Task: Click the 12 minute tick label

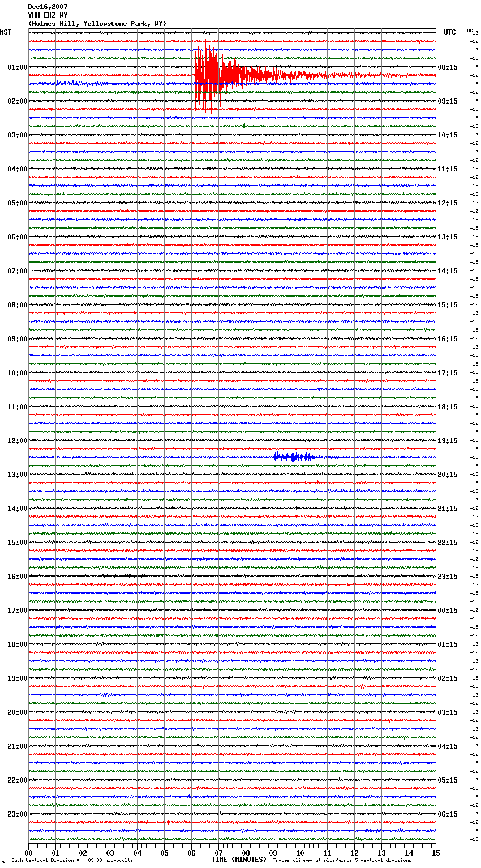Action: click(354, 853)
